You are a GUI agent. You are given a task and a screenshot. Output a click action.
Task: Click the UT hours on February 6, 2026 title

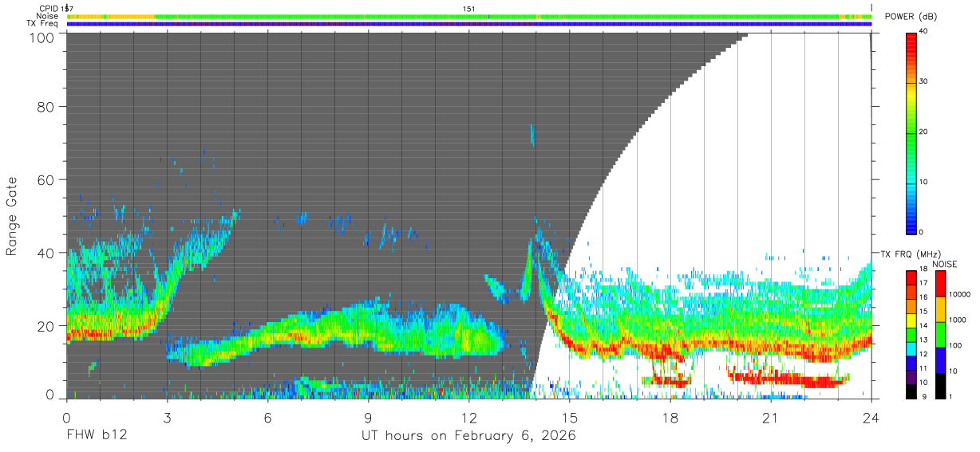pyautogui.click(x=468, y=436)
